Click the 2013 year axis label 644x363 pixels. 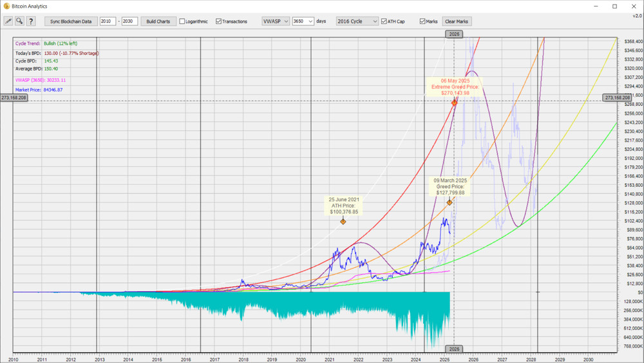click(x=99, y=359)
